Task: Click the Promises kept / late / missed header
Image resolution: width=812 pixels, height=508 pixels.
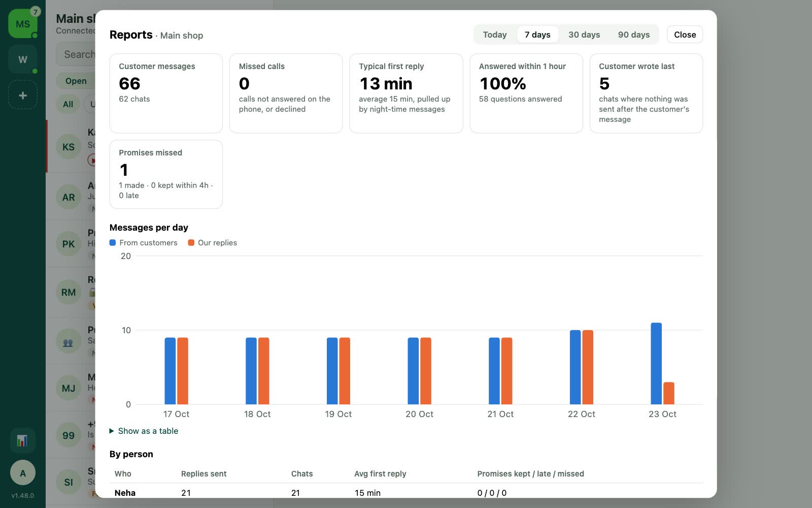Action: (x=530, y=473)
